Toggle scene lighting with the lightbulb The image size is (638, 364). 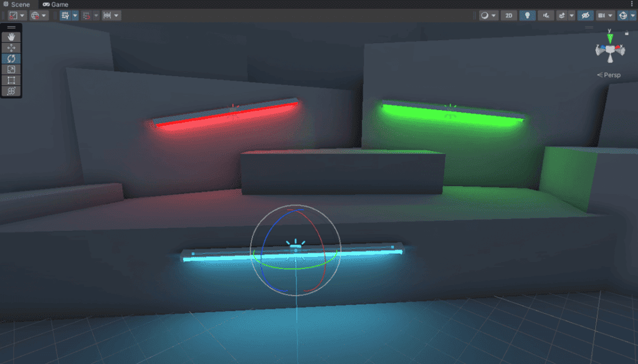[527, 15]
